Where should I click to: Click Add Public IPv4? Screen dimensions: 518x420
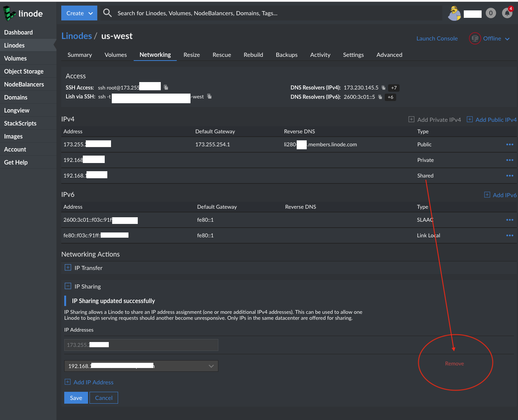(492, 120)
